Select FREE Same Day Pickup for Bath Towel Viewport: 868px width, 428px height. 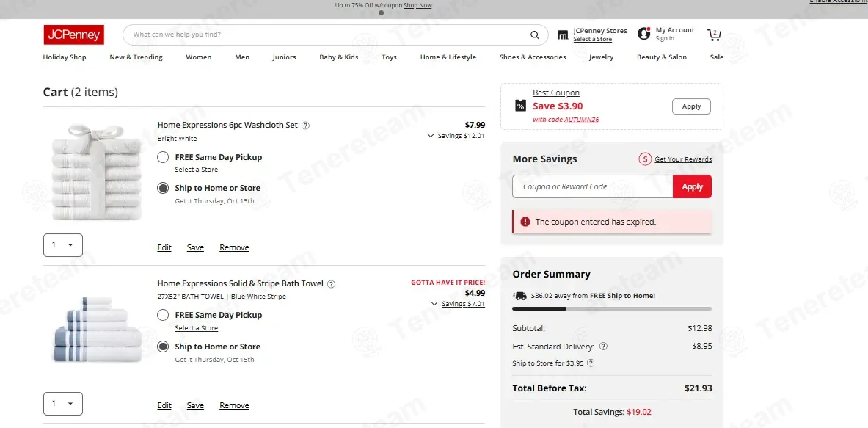163,316
